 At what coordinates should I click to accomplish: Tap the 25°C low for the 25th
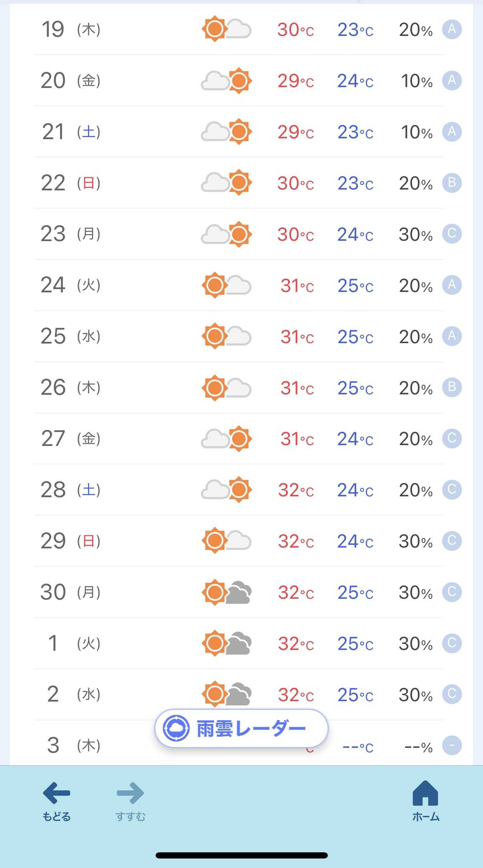tap(355, 337)
